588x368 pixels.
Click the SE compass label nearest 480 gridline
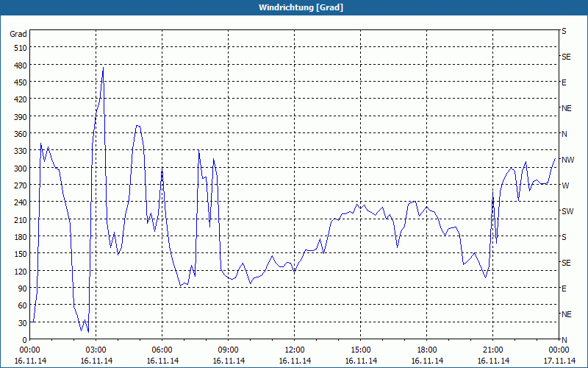566,57
